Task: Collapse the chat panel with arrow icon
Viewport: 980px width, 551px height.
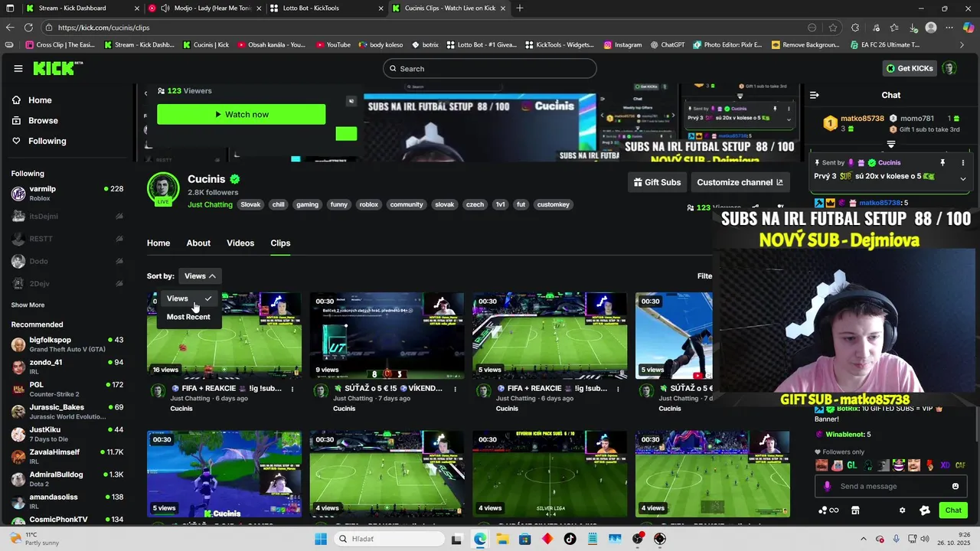Action: click(x=815, y=95)
